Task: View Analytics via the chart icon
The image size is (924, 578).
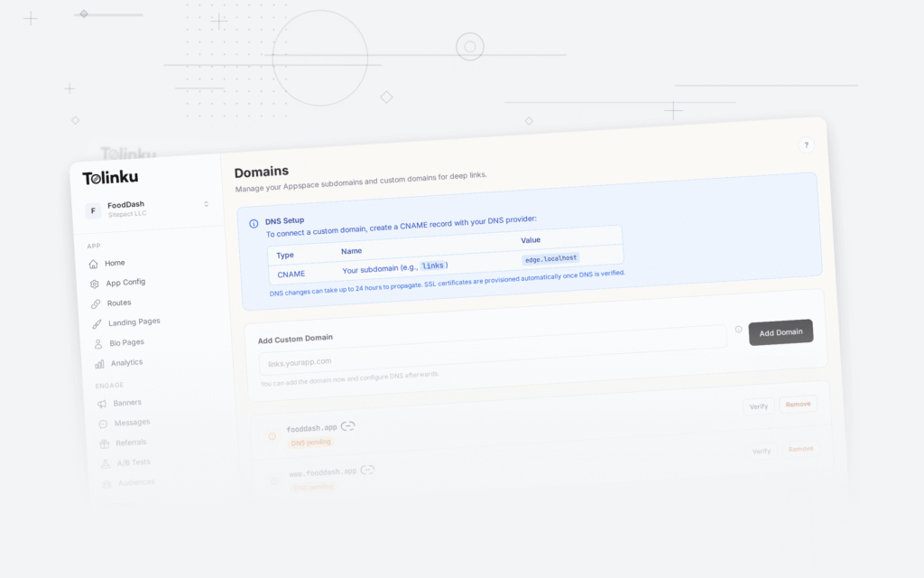Action: pos(99,362)
